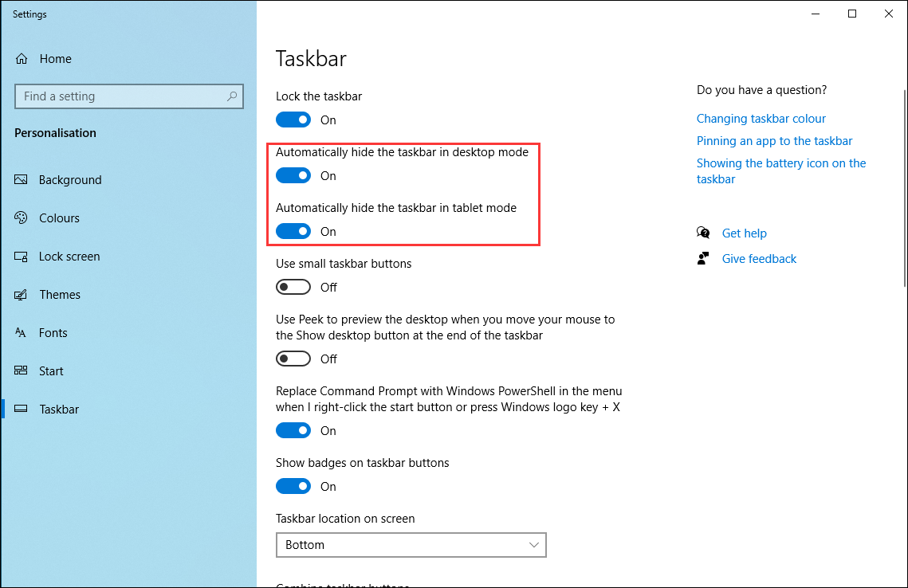
Task: Click the Background picture icon
Action: 22,180
